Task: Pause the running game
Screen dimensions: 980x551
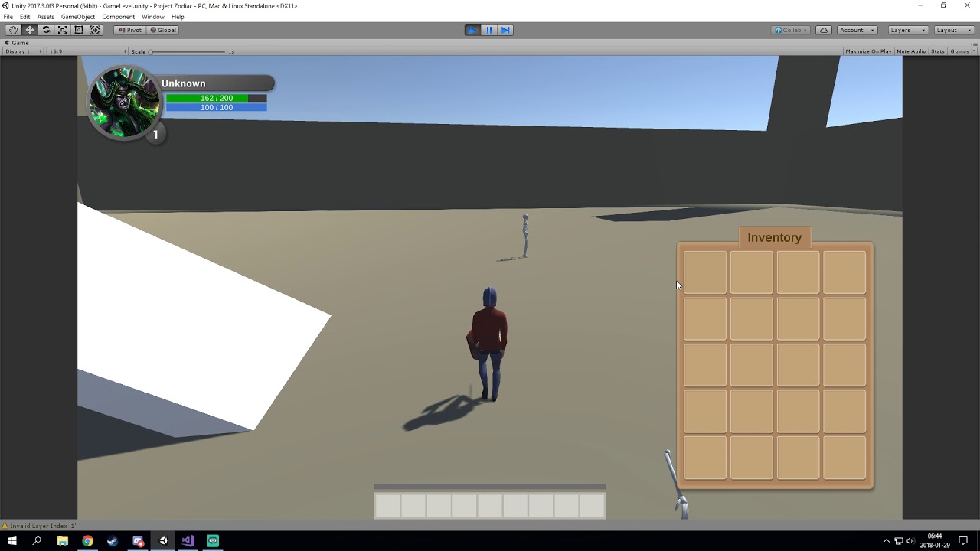Action: tap(489, 30)
